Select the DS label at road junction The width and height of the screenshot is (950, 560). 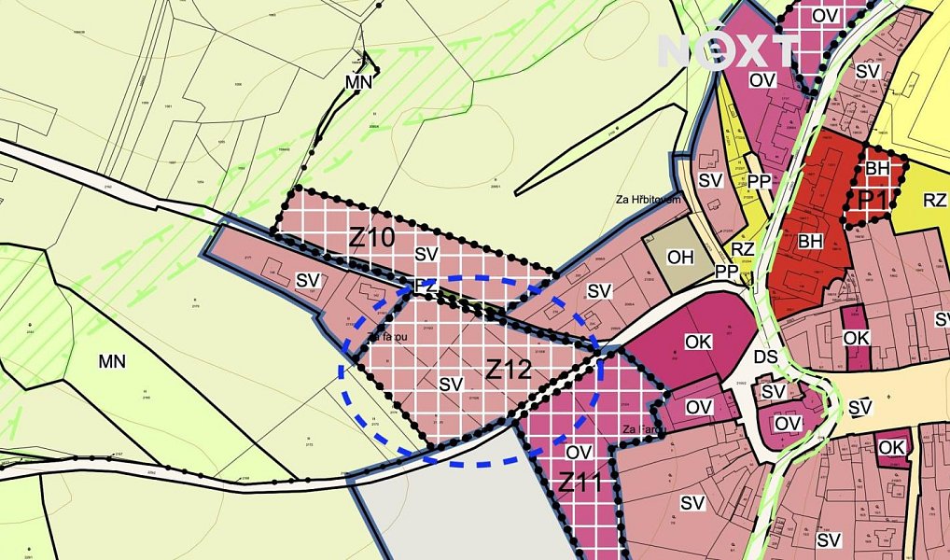click(766, 357)
